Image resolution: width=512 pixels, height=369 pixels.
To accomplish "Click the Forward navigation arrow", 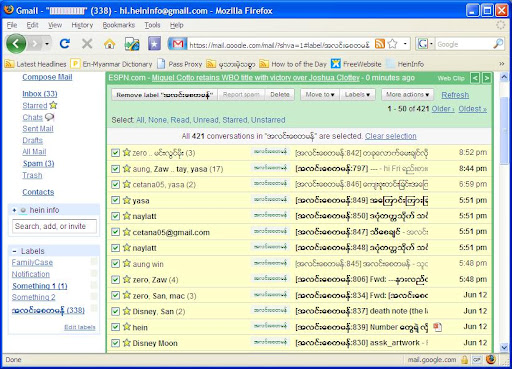I will (35, 44).
